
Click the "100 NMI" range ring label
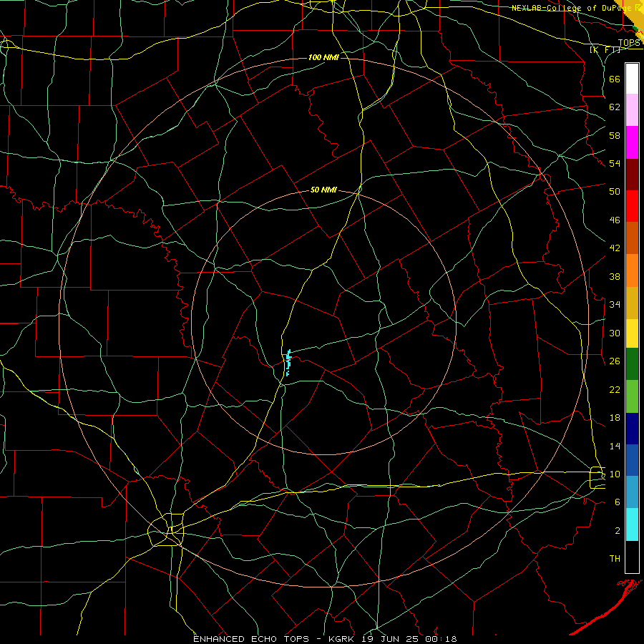pyautogui.click(x=323, y=57)
